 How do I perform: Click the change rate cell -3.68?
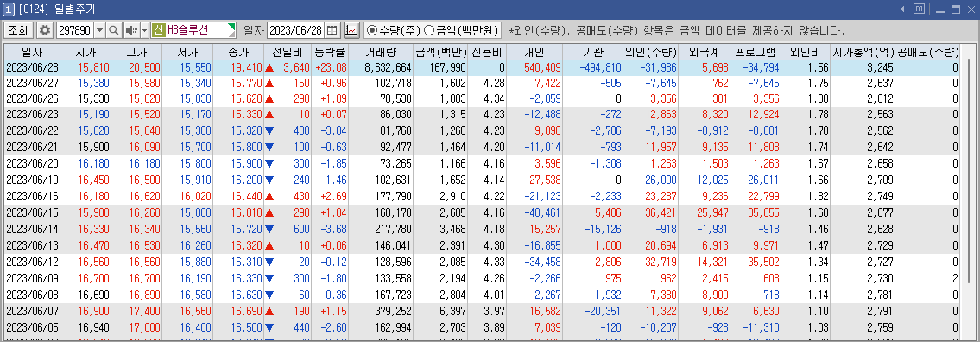pos(329,229)
